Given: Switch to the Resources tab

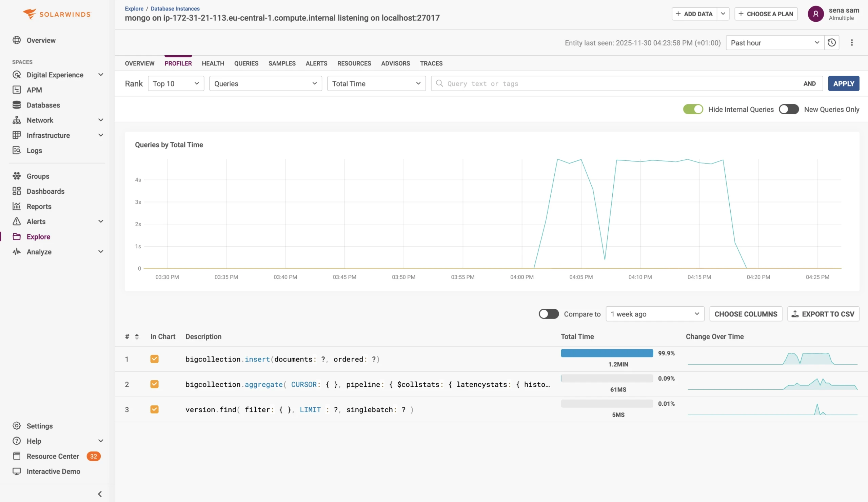Looking at the screenshot, I should (354, 63).
